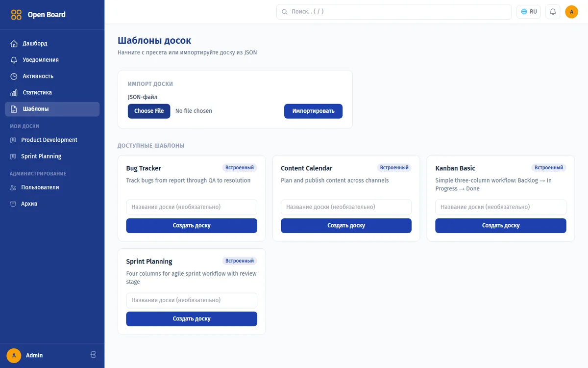Click the Импортировать button
Screen dimensions: 588x368
click(x=313, y=111)
